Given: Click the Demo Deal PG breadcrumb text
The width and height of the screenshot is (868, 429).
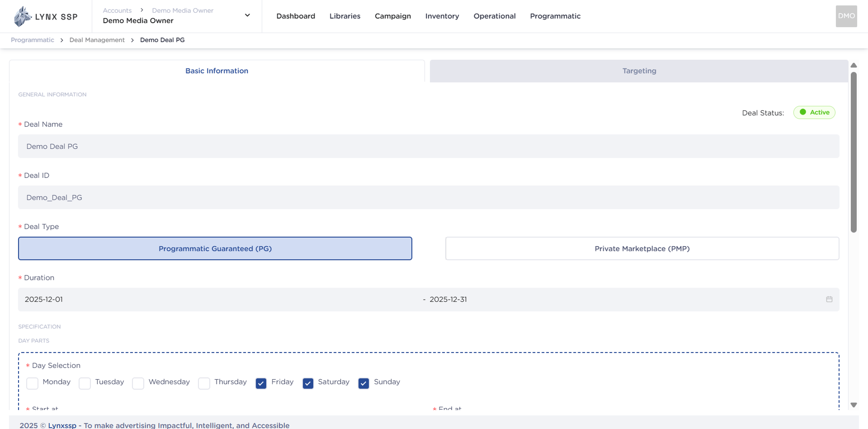Looking at the screenshot, I should [162, 40].
